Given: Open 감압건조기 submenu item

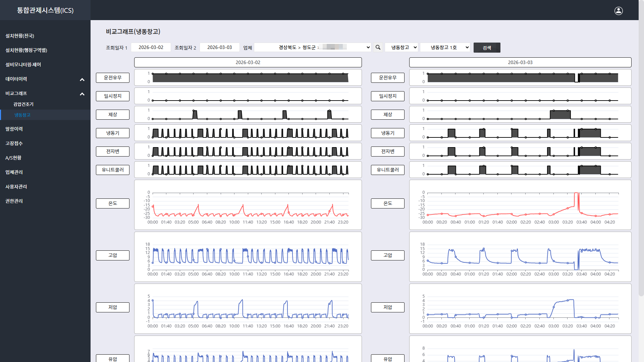Looking at the screenshot, I should point(23,104).
